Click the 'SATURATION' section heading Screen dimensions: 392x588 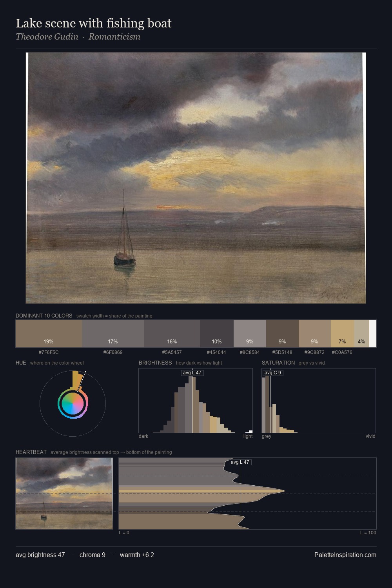[x=278, y=363]
